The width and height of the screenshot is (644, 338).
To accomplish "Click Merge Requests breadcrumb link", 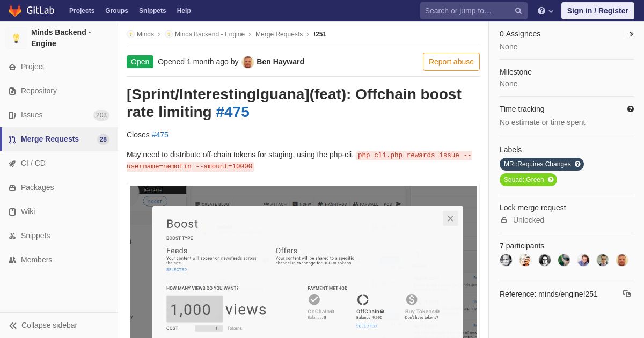I will click(279, 34).
